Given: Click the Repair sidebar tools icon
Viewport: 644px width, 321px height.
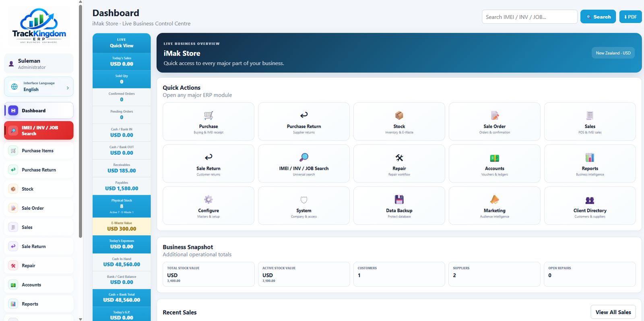Looking at the screenshot, I should pyautogui.click(x=13, y=265).
